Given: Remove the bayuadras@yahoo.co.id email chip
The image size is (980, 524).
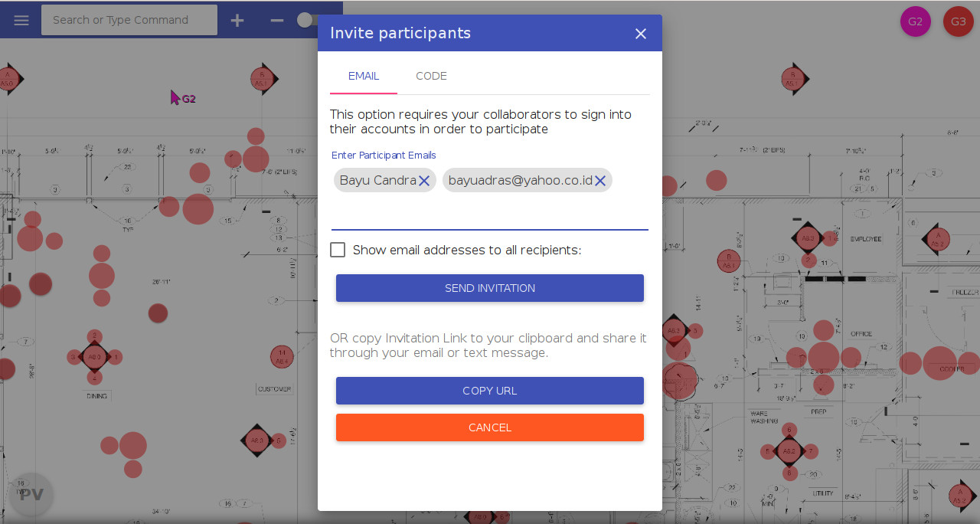Looking at the screenshot, I should point(600,181).
